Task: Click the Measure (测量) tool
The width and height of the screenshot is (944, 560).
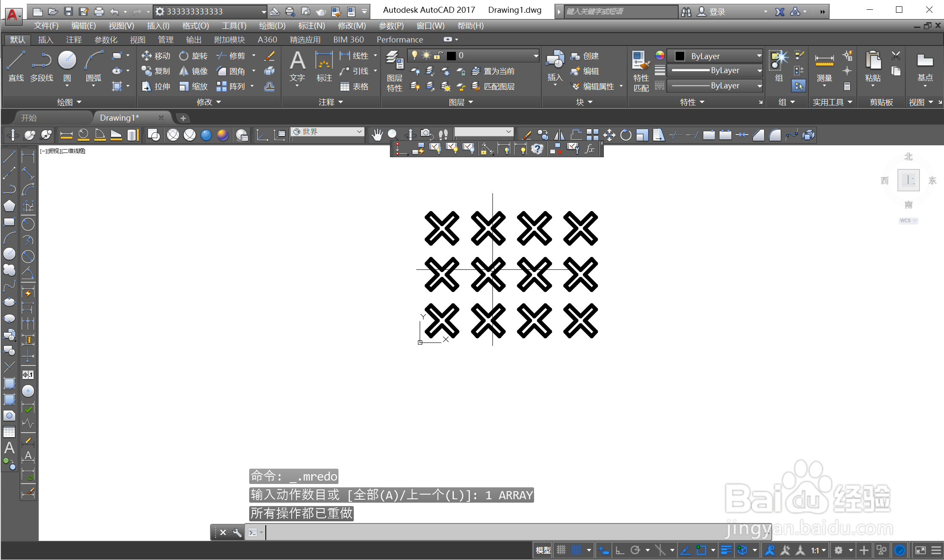Action: (x=824, y=66)
